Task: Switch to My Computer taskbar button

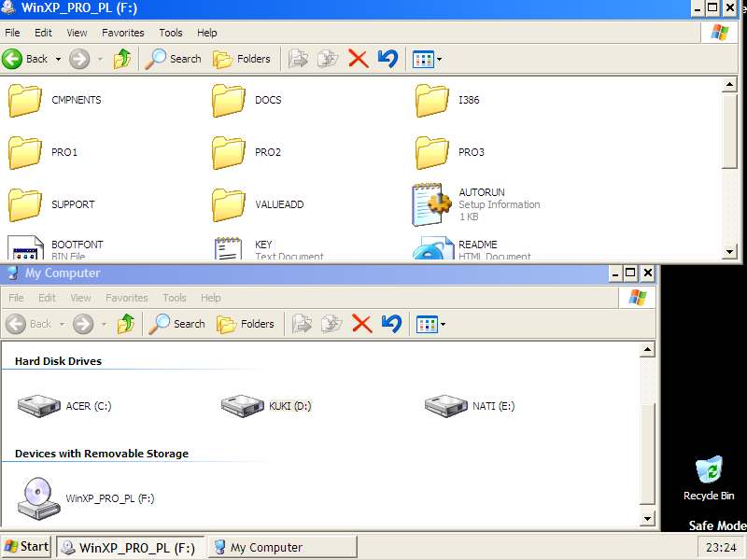Action: pyautogui.click(x=283, y=548)
